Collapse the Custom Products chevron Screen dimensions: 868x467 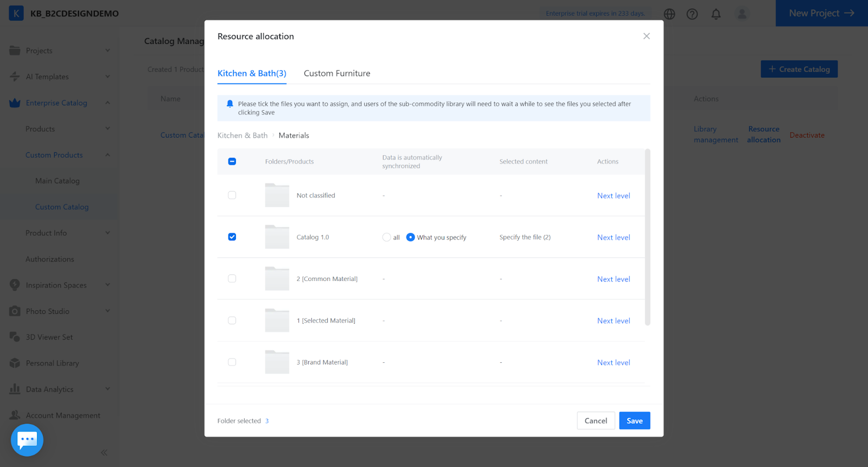coord(107,155)
